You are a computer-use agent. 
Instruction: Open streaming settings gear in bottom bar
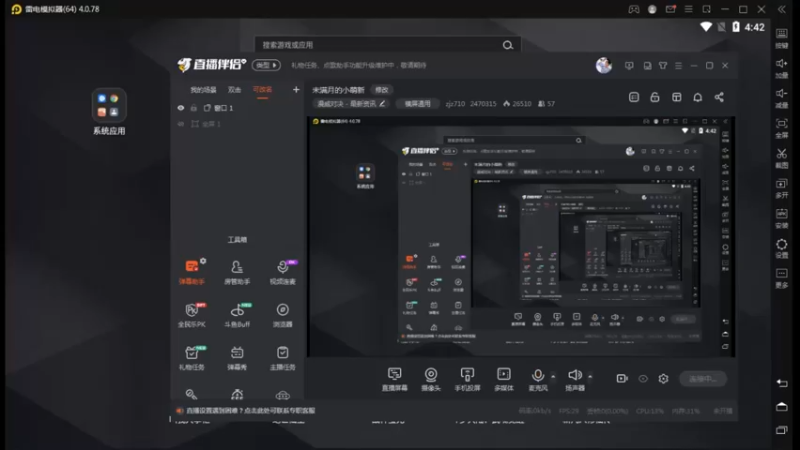(x=663, y=379)
